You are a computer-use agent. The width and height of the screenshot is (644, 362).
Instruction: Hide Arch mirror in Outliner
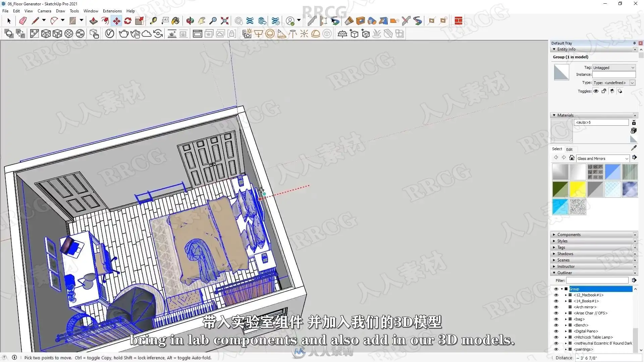[x=556, y=307]
